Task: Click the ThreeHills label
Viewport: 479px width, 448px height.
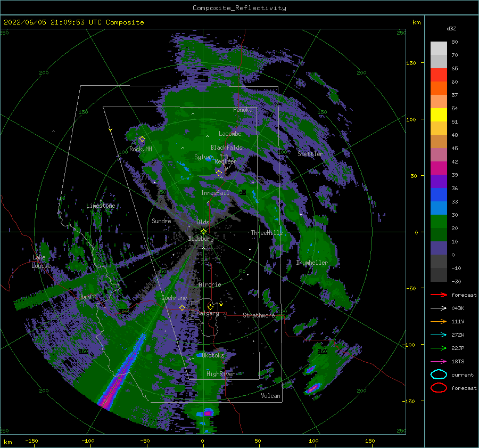Action: coord(267,233)
